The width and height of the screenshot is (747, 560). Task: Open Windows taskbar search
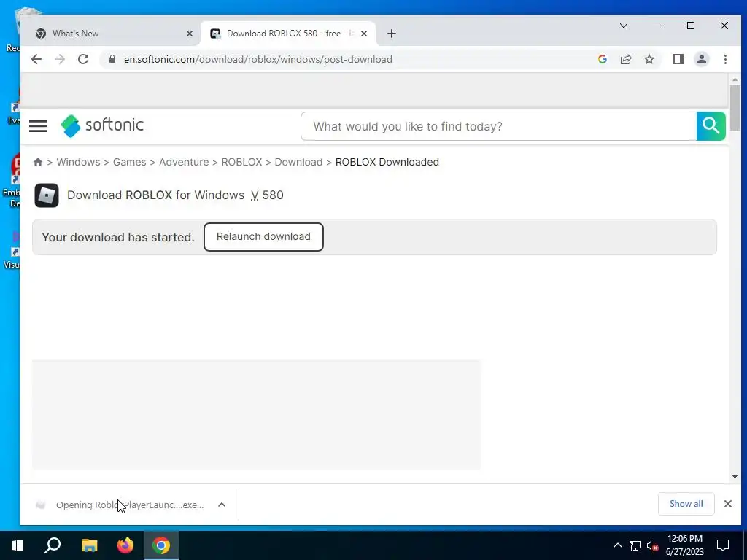(x=53, y=545)
